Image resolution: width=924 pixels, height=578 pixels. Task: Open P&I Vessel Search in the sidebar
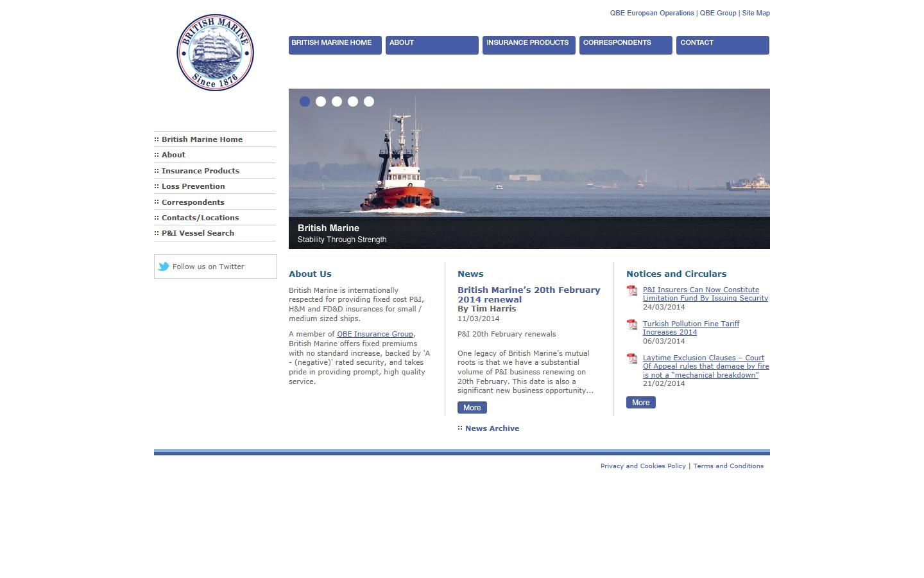198,233
